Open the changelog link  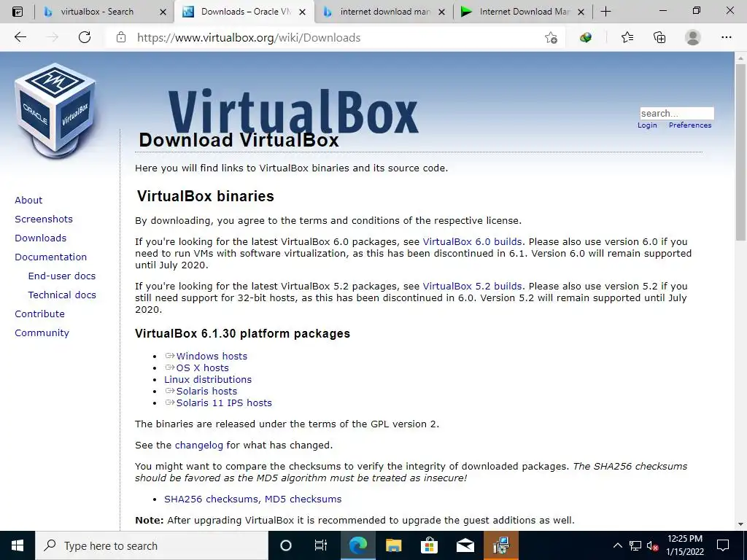(x=198, y=446)
